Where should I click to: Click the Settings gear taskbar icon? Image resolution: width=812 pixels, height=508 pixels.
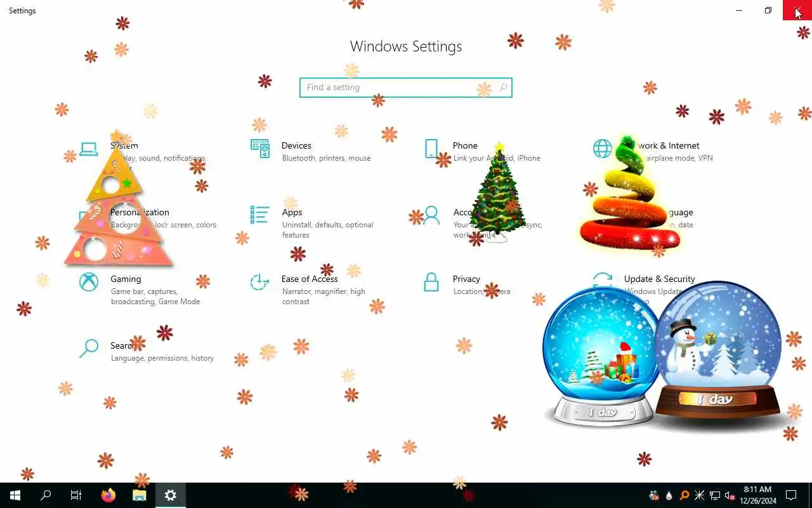pyautogui.click(x=170, y=495)
